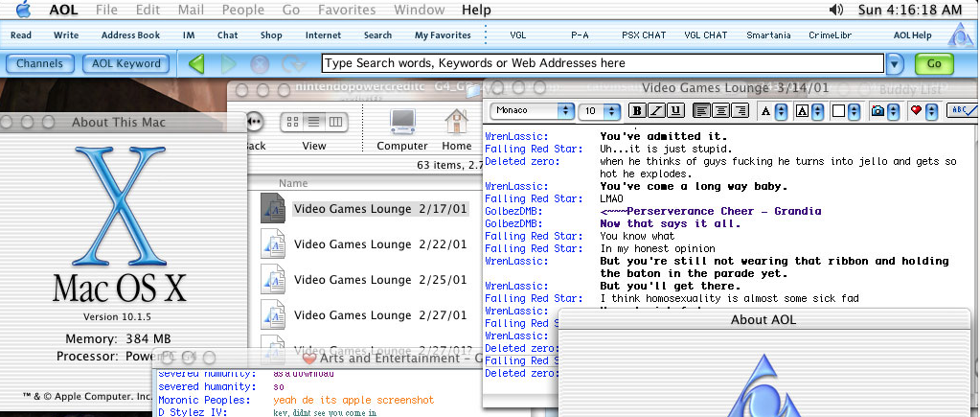
Task: Click IM in AOL toolbar
Action: 189,35
